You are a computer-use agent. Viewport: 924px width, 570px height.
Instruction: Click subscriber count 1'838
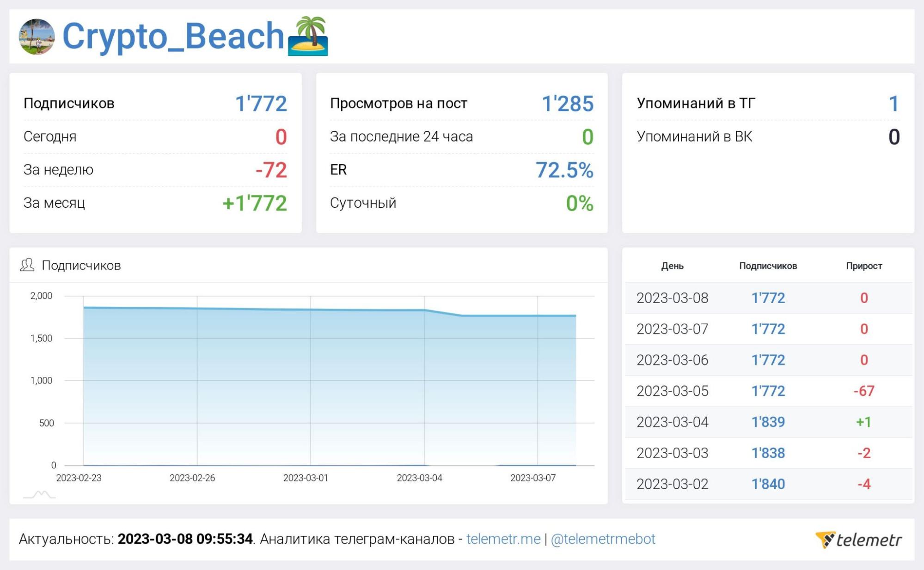[x=768, y=453]
